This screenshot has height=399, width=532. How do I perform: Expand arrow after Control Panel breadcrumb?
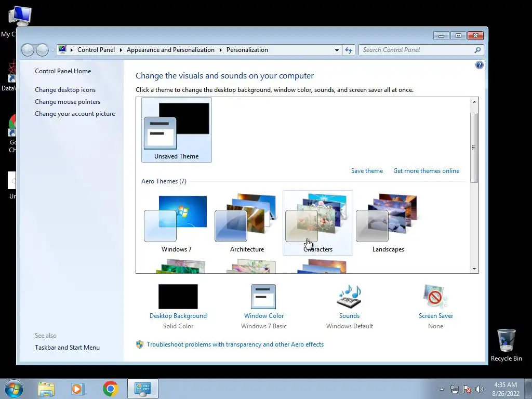pyautogui.click(x=121, y=50)
